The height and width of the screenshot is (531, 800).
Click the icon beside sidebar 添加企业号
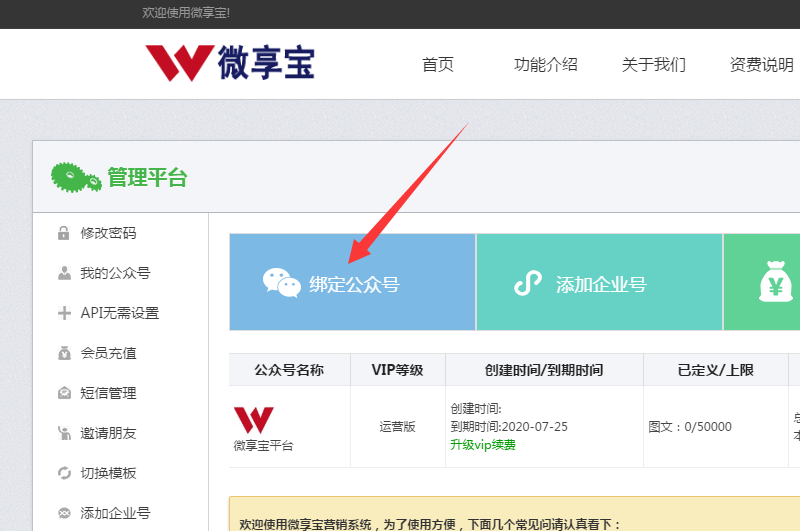point(64,513)
